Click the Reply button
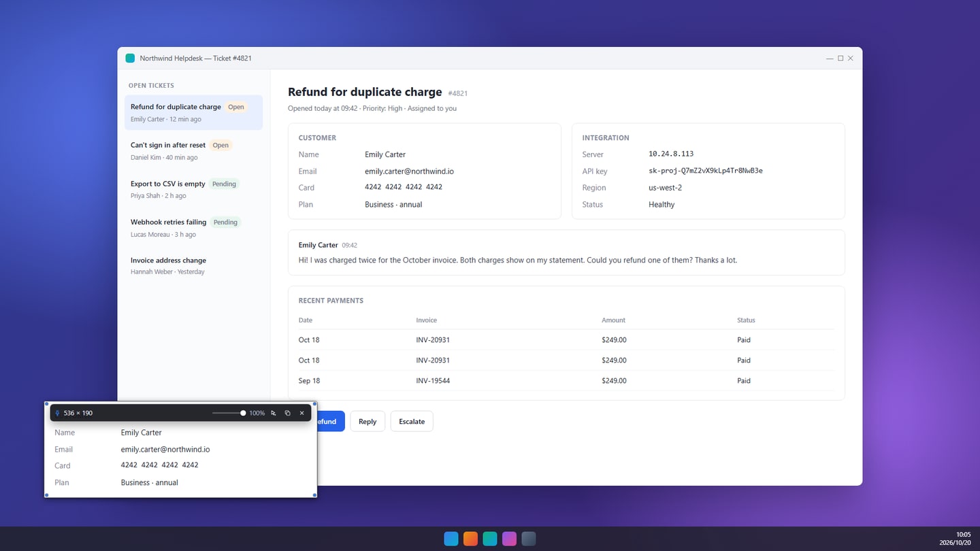This screenshot has height=551, width=980. (367, 421)
